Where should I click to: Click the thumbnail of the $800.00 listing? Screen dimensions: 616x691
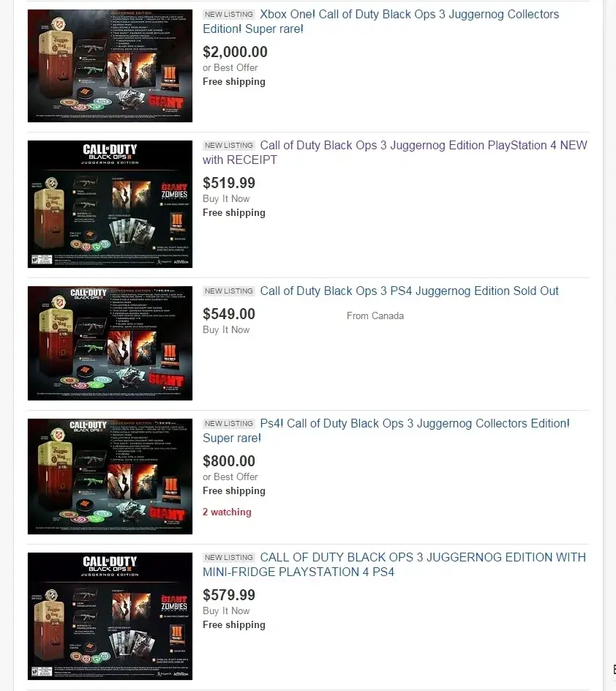coord(110,477)
